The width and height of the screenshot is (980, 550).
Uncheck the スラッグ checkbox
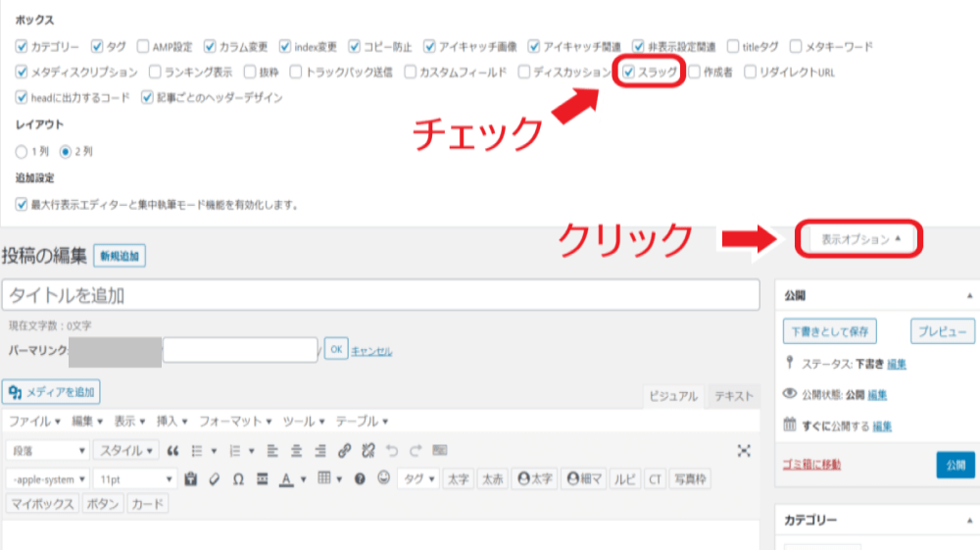tap(629, 72)
